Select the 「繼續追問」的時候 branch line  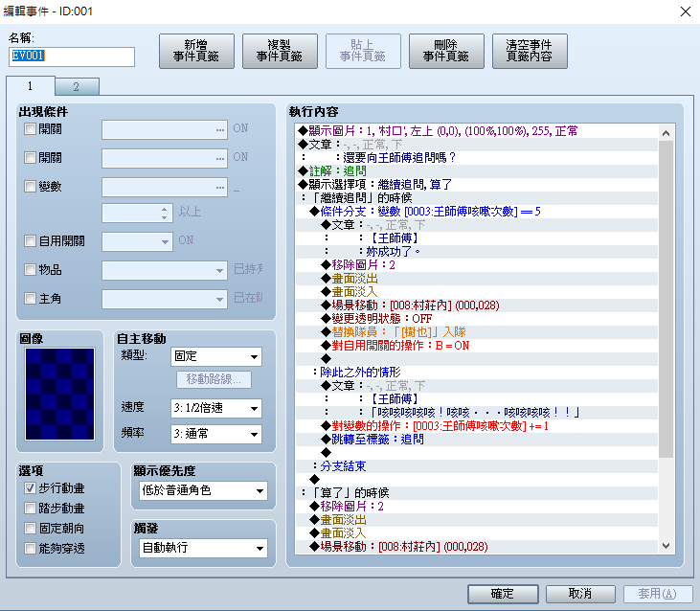pos(477,197)
